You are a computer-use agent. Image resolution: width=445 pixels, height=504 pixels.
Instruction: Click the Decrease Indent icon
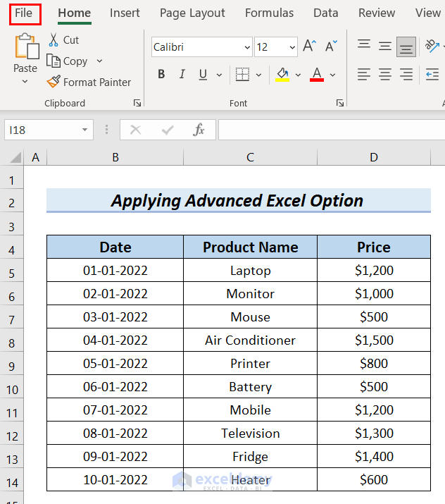(x=432, y=75)
